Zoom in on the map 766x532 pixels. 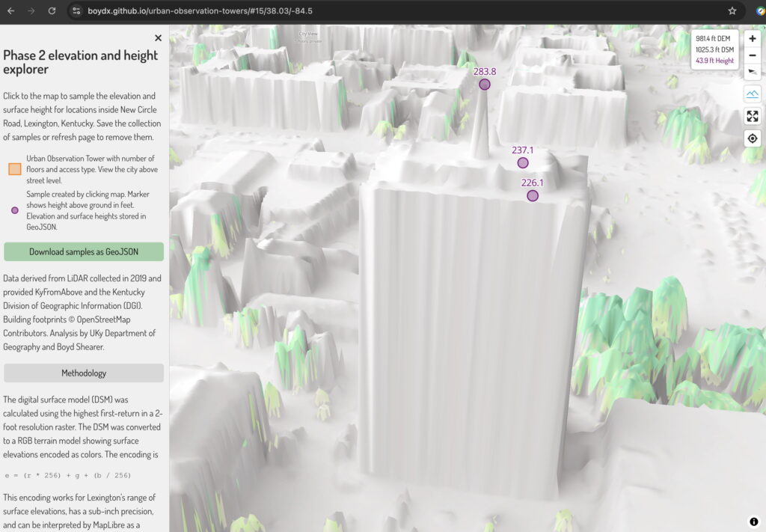click(753, 39)
